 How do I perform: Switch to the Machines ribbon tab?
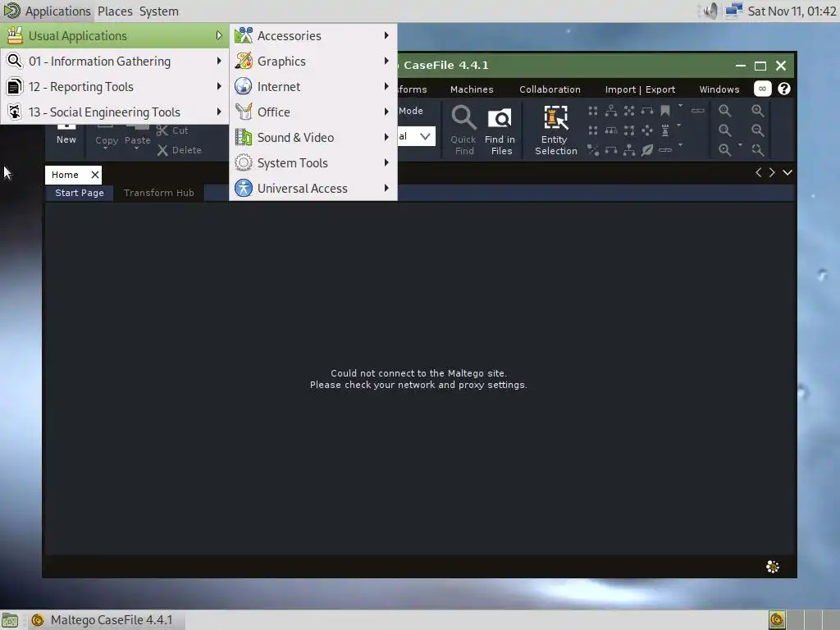(x=472, y=89)
